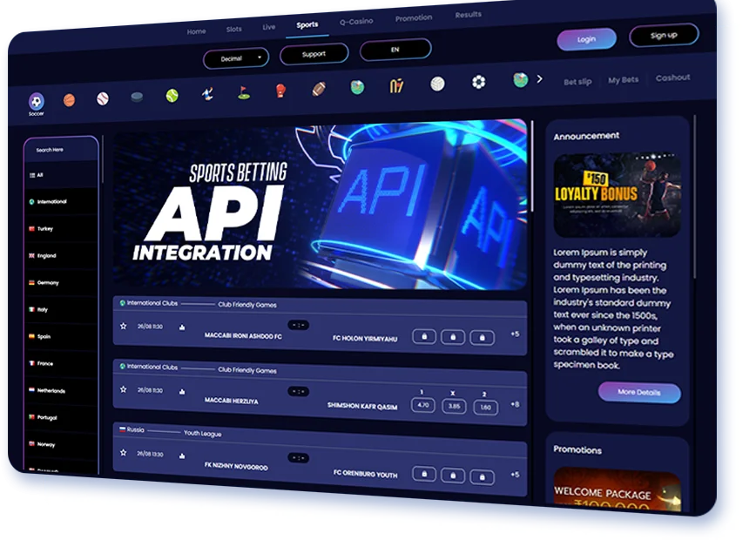756x540 pixels.
Task: Open statistics icon for Maccabi Ironi Ashdod match
Action: [x=182, y=327]
